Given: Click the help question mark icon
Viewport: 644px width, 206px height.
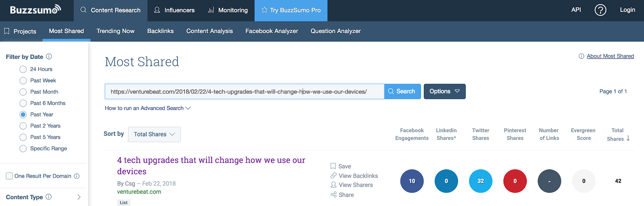Looking at the screenshot, I should click(x=600, y=10).
